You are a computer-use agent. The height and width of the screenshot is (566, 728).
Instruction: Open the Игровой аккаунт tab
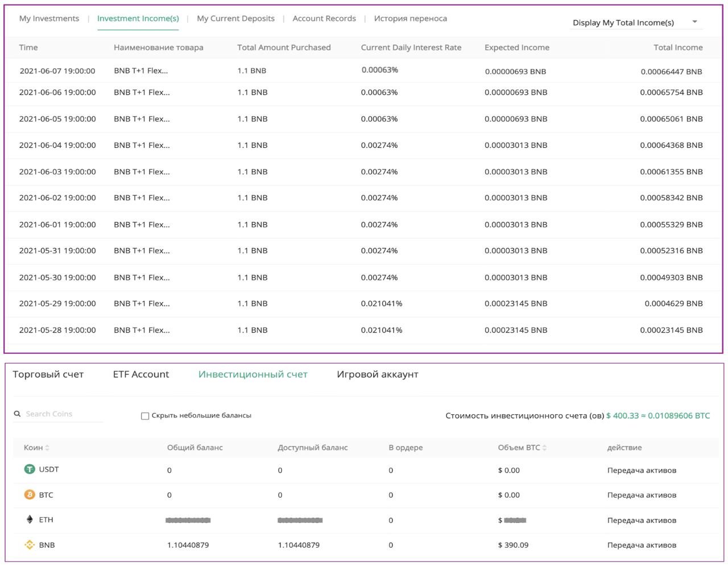pos(377,374)
